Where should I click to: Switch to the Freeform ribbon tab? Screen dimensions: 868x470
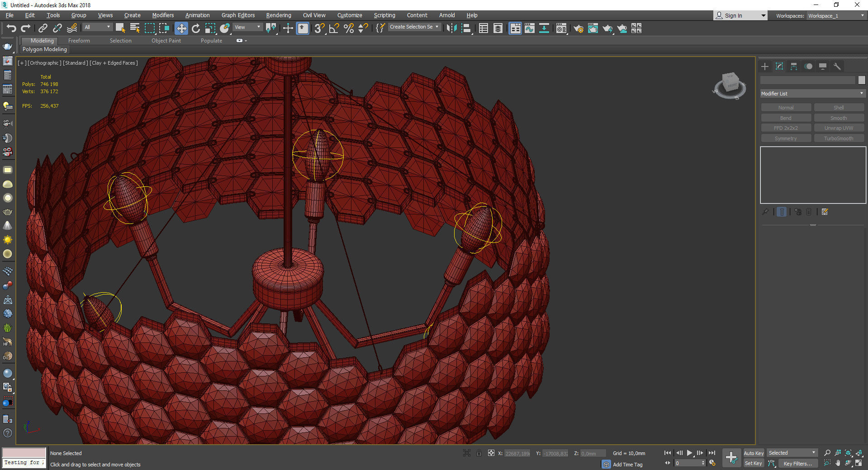pyautogui.click(x=79, y=41)
